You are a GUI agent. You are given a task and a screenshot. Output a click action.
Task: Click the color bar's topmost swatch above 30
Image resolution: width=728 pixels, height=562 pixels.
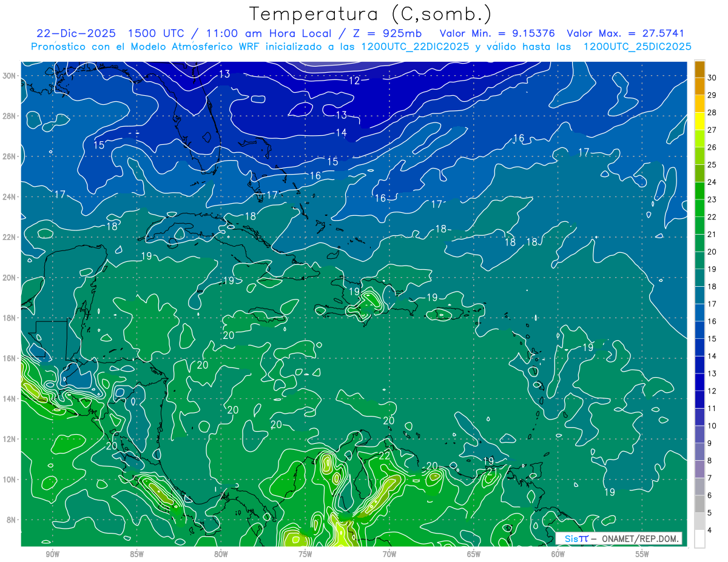point(700,69)
